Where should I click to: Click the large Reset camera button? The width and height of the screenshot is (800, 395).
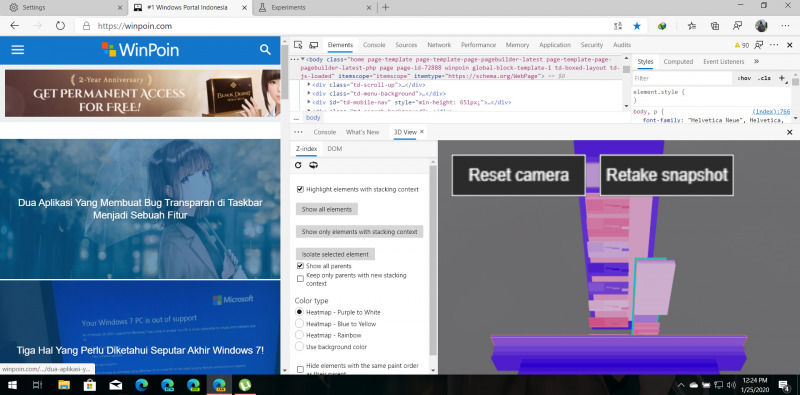click(518, 175)
